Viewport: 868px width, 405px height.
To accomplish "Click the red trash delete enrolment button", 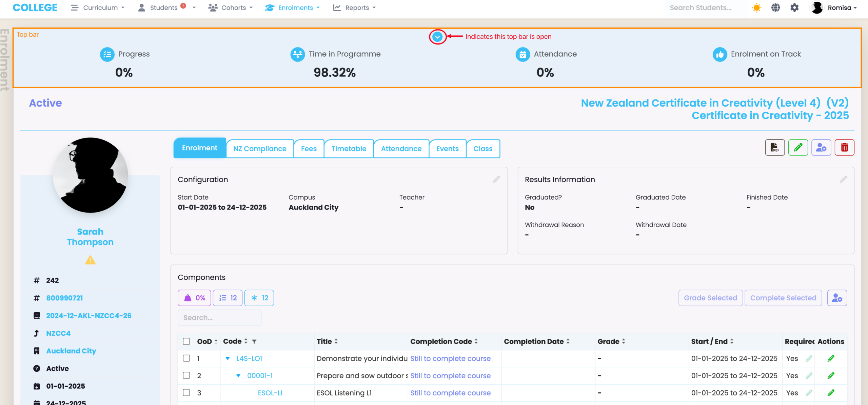I will pyautogui.click(x=844, y=148).
